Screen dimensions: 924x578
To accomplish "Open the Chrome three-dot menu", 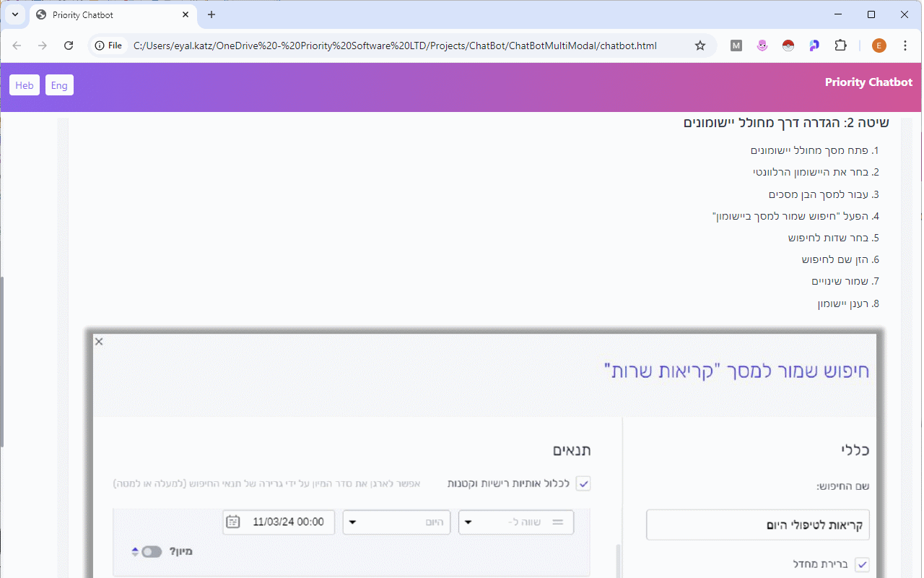I will tap(905, 45).
